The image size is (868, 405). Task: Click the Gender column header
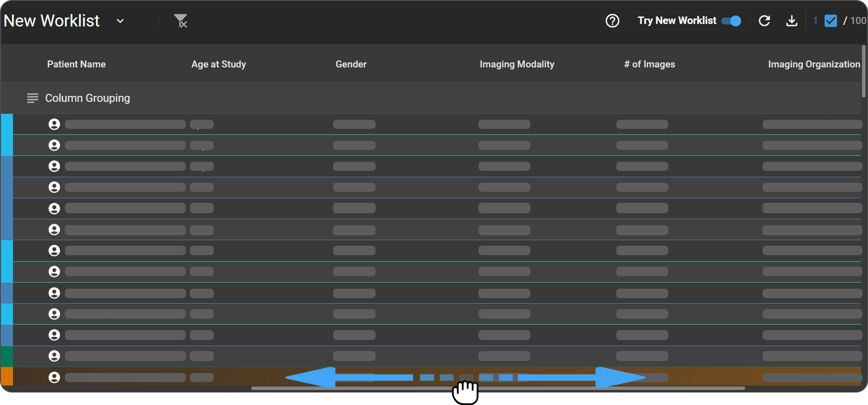point(351,64)
